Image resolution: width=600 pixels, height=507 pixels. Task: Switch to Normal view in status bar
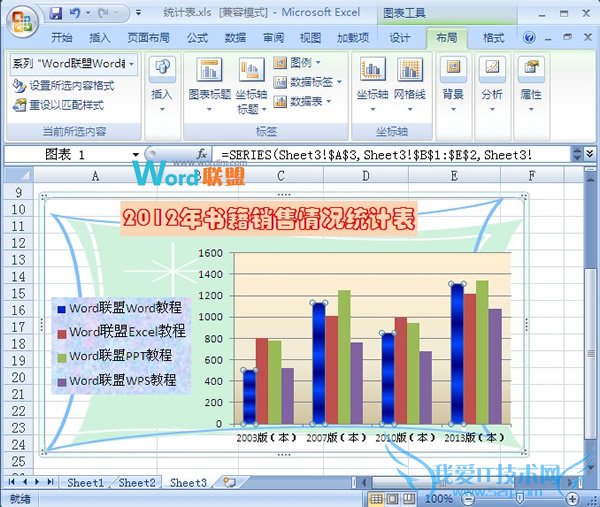coord(376,499)
